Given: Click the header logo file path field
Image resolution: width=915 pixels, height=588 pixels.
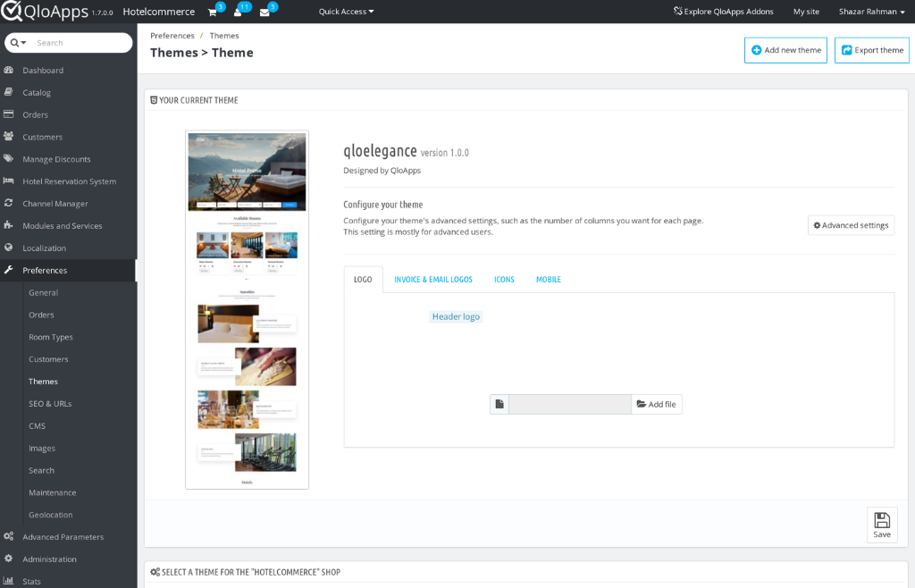Looking at the screenshot, I should [x=570, y=404].
